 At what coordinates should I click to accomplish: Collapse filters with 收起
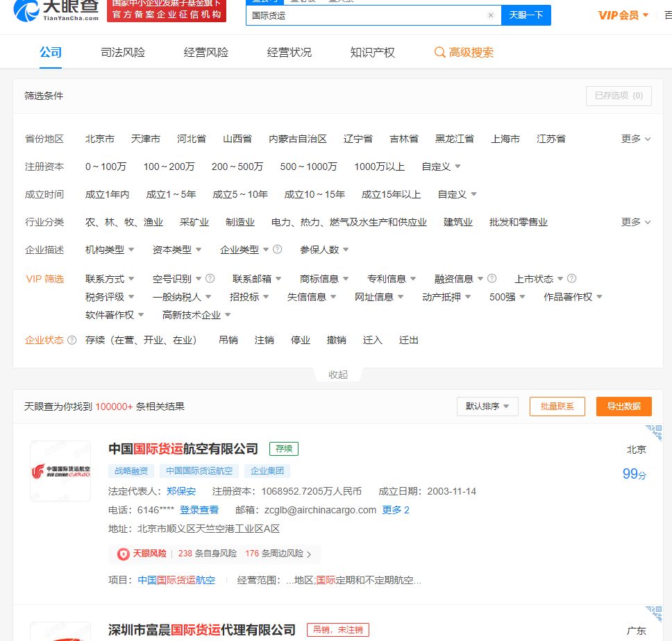(338, 375)
